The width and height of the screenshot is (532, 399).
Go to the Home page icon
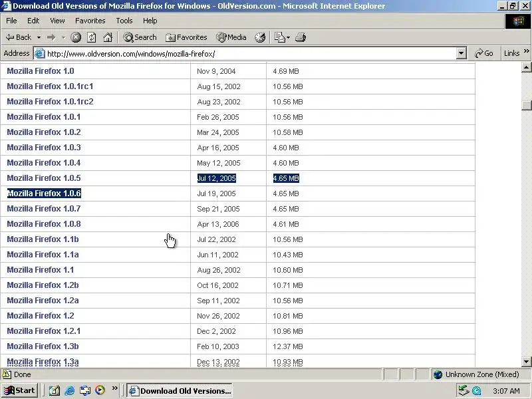[108, 37]
